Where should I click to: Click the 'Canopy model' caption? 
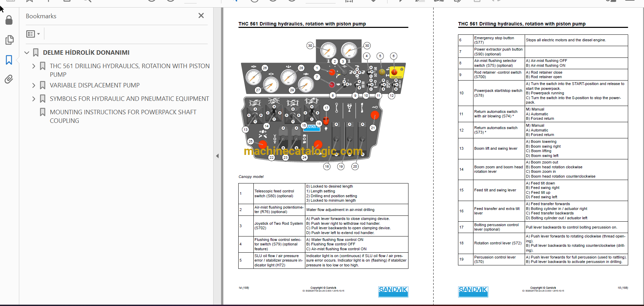pos(251,177)
